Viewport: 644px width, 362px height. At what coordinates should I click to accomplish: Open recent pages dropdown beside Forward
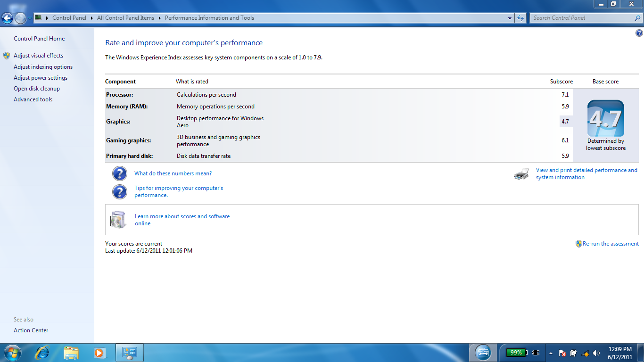(30, 18)
